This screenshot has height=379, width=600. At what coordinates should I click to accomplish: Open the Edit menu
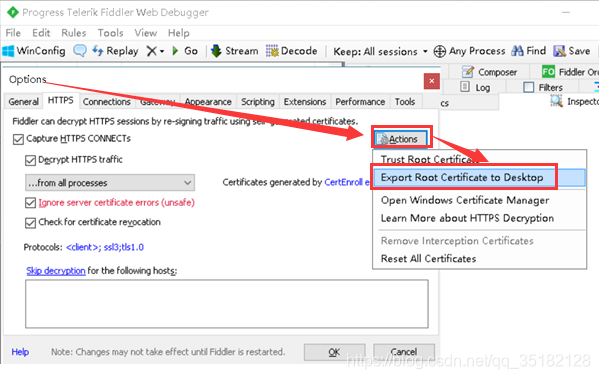41,33
